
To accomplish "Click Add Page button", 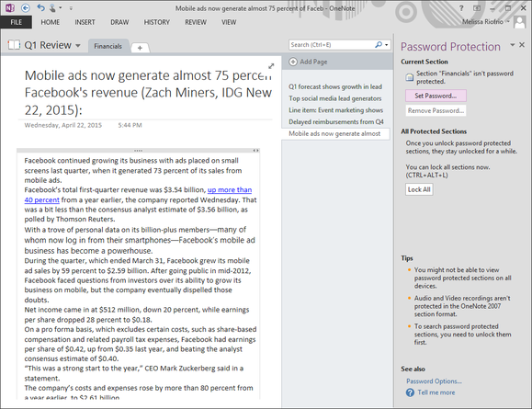I will [308, 62].
